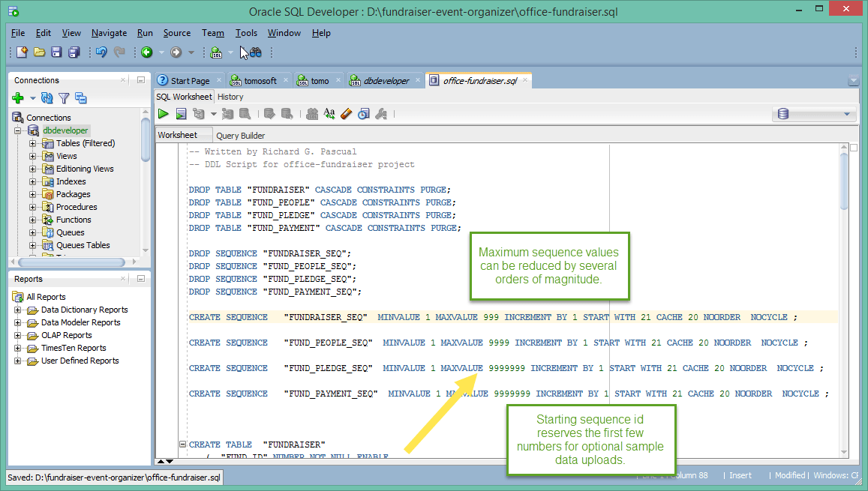Clear the worksheet with the eraser icon
The image size is (868, 491).
click(347, 114)
